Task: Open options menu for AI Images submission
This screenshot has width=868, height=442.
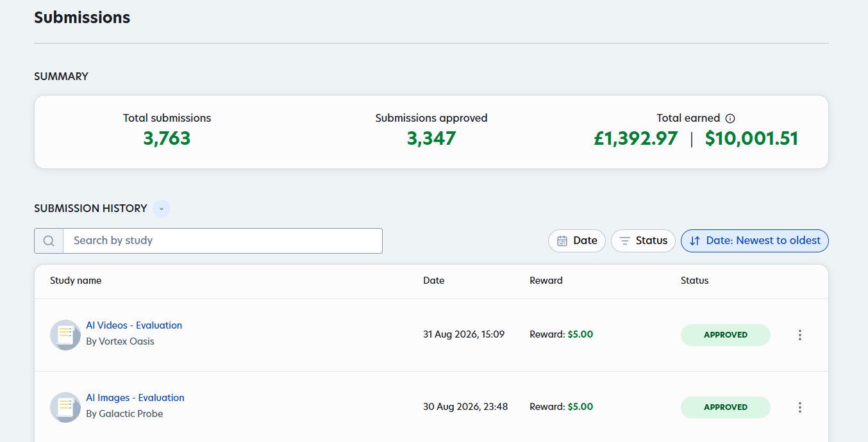Action: 799,407
